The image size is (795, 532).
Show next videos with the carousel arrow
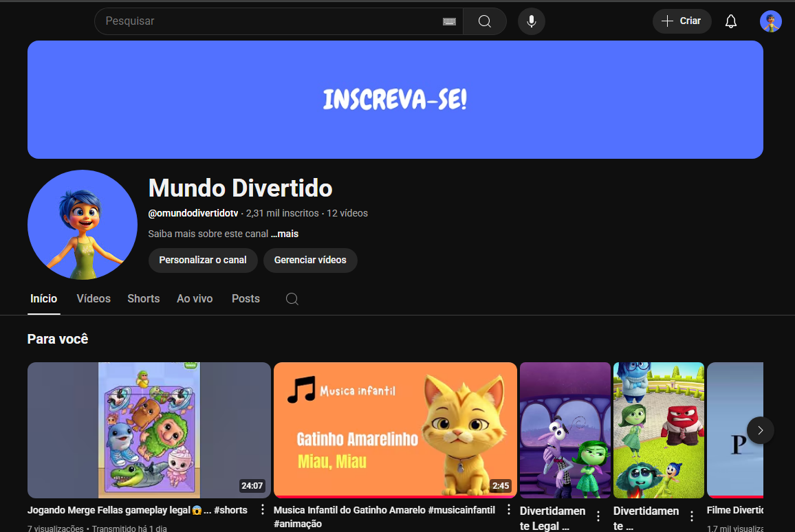tap(760, 430)
